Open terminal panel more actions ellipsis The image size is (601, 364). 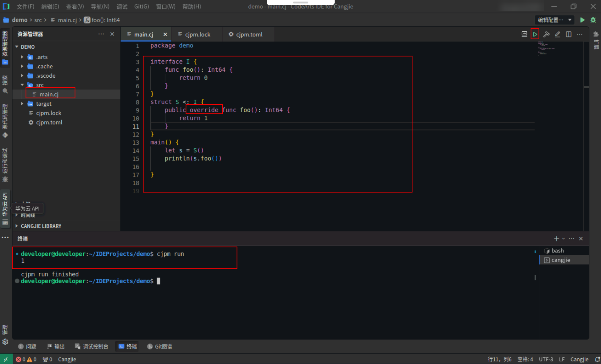571,239
